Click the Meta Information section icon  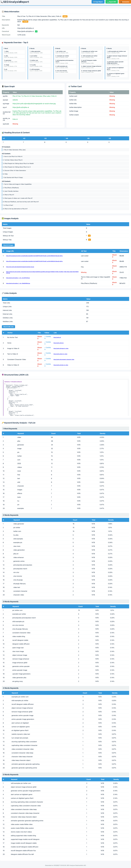tap(3, 12)
